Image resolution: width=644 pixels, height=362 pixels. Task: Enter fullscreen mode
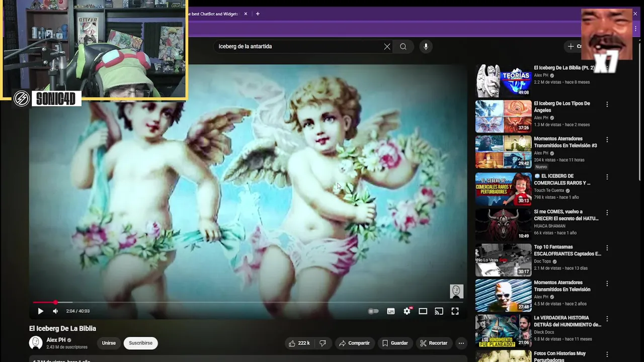click(455, 311)
